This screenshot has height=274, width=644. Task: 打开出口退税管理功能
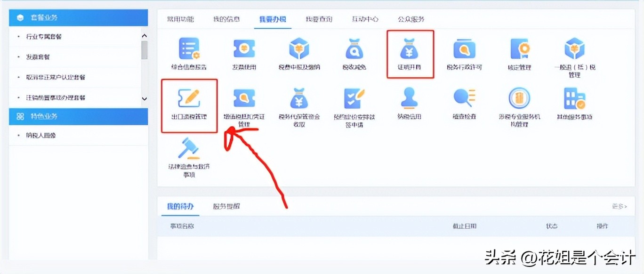[189, 105]
